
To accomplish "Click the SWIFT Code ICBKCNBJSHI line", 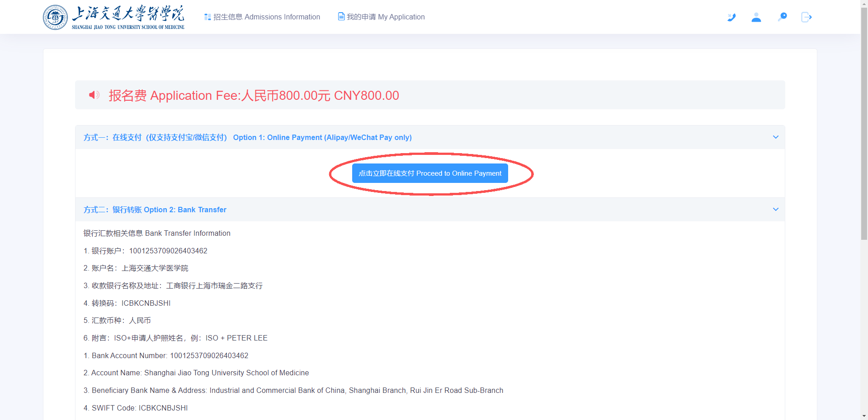I will (x=136, y=408).
